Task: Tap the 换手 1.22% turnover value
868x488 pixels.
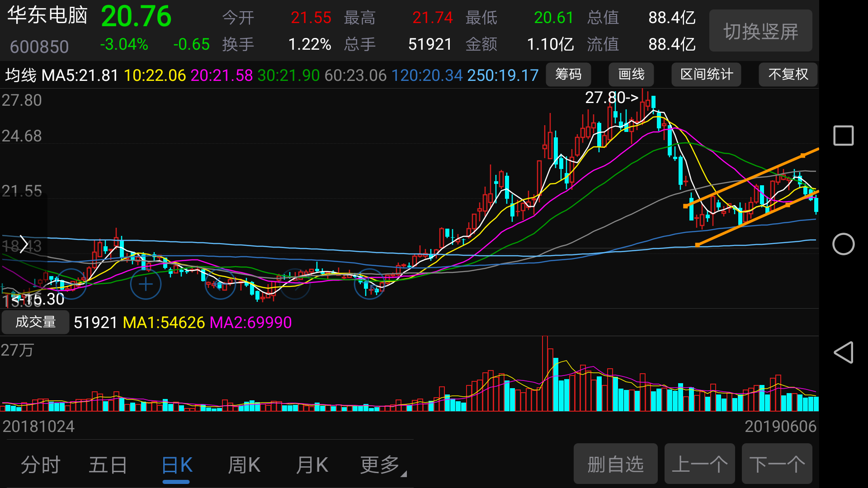Action: coord(310,44)
